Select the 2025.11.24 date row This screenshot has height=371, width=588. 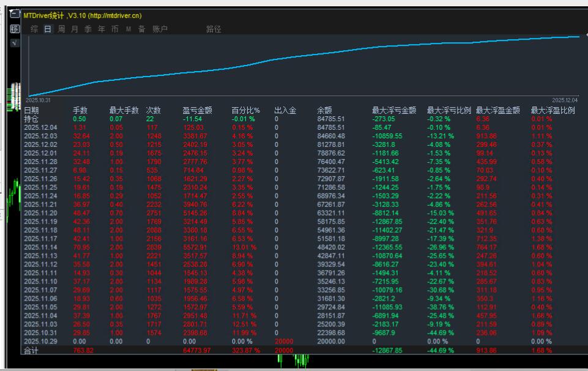click(x=40, y=196)
